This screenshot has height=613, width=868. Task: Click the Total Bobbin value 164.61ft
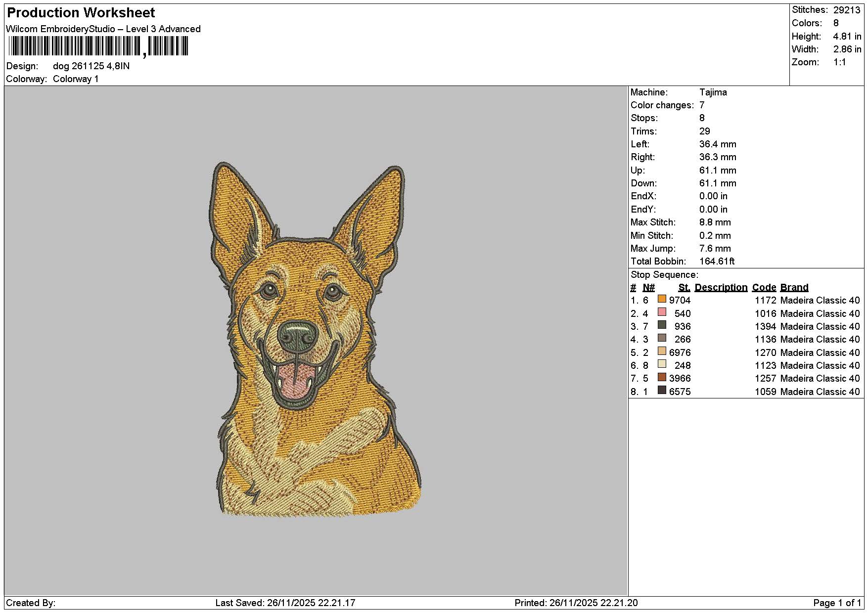[x=717, y=261]
